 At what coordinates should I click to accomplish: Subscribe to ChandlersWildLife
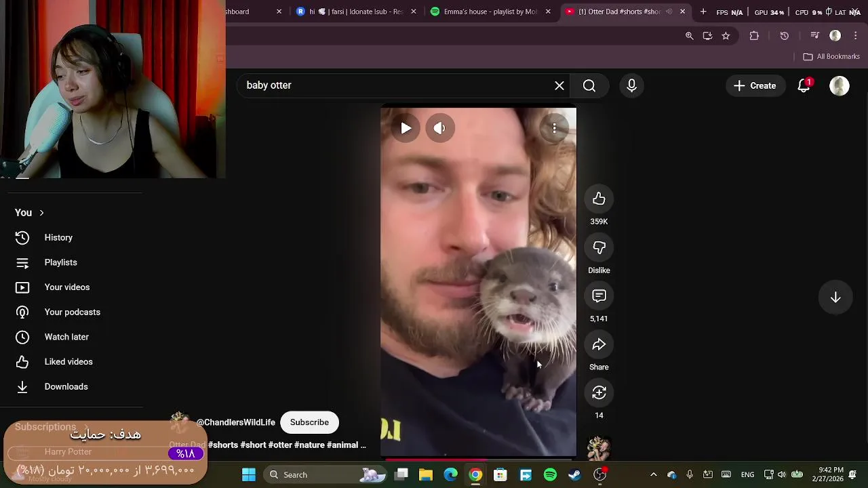tap(309, 422)
